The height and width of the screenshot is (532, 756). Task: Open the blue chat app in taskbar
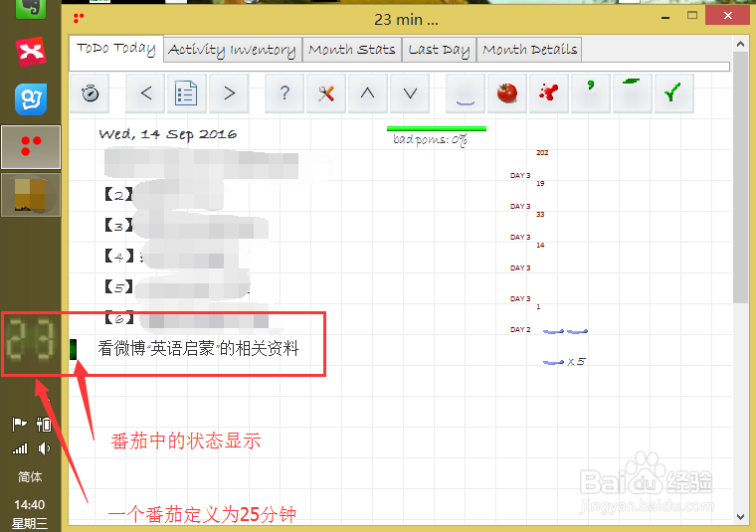[31, 99]
